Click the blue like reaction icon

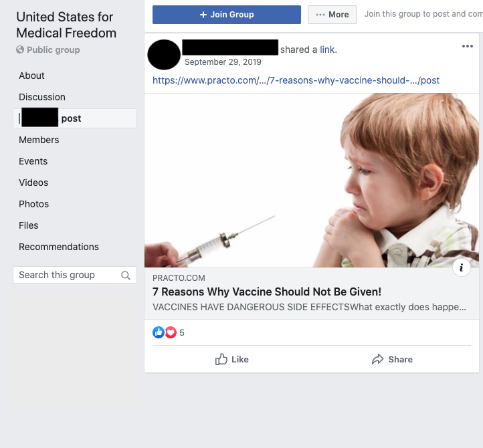pos(159,332)
